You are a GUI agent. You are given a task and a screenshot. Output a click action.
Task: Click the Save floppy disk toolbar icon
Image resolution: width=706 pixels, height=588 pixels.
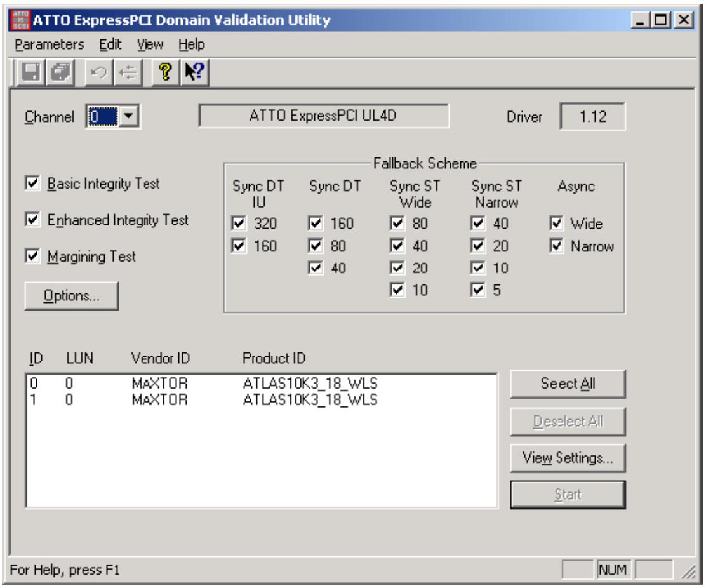pyautogui.click(x=30, y=72)
